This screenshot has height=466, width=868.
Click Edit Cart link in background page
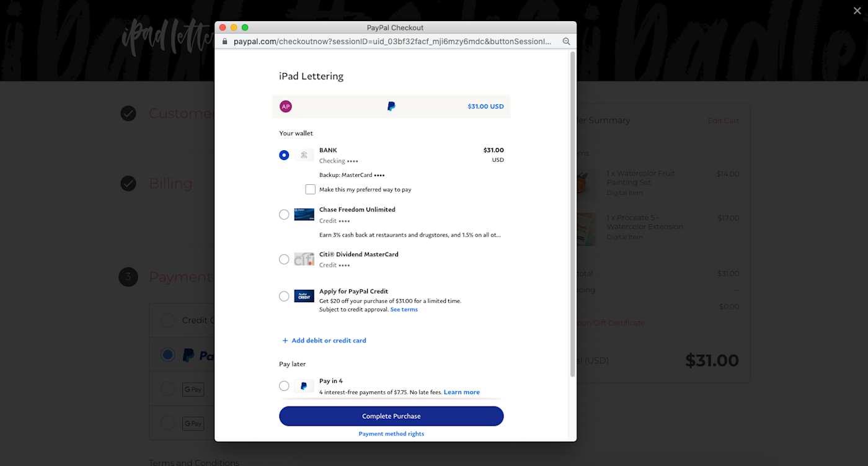pos(724,121)
